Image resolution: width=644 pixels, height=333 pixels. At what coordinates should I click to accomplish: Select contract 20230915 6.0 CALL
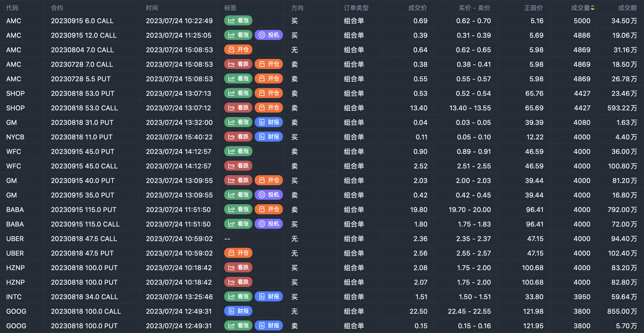coord(82,21)
